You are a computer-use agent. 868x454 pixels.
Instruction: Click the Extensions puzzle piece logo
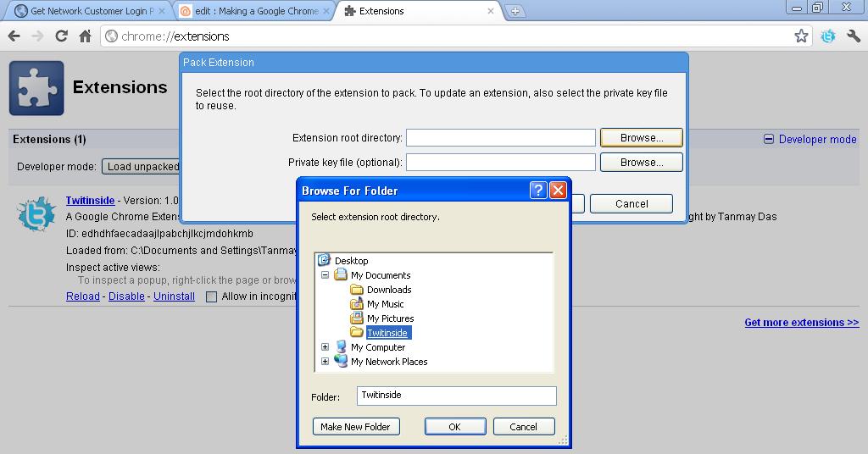(x=36, y=88)
